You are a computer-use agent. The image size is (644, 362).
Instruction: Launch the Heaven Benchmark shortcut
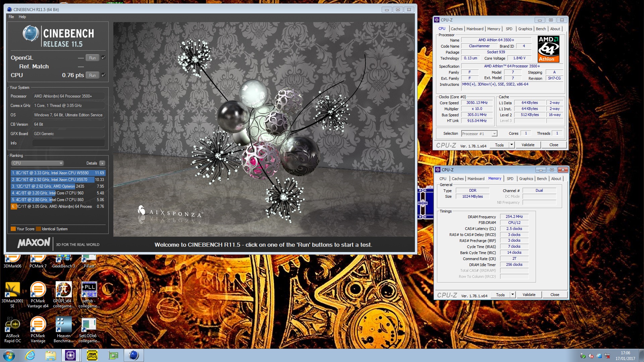tap(64, 329)
